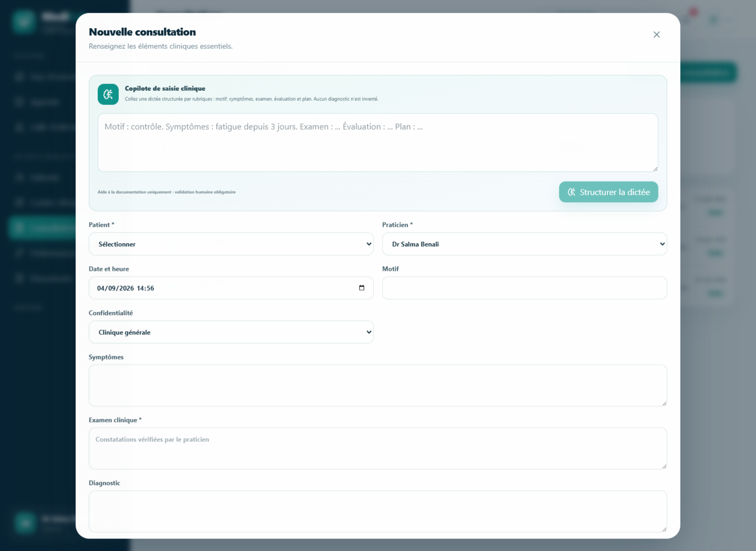Click the resize grip of the Symptômes box
756x551 pixels.
pyautogui.click(x=664, y=404)
